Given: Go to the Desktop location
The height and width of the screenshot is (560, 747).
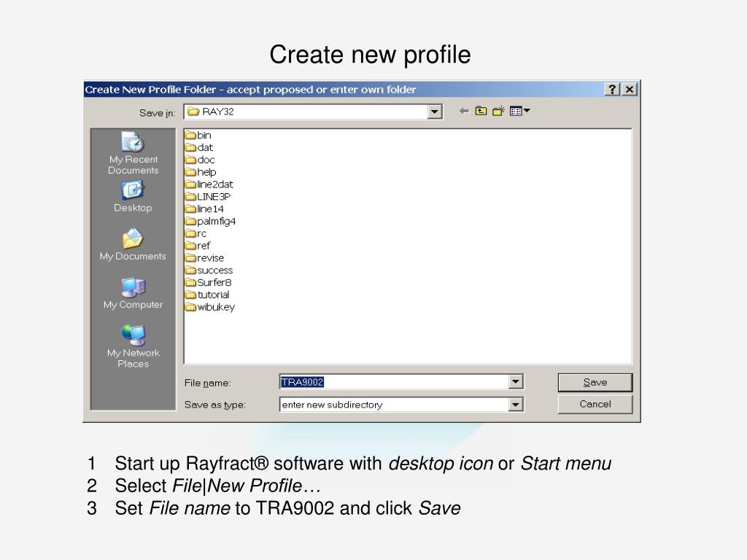Looking at the screenshot, I should click(x=133, y=196).
